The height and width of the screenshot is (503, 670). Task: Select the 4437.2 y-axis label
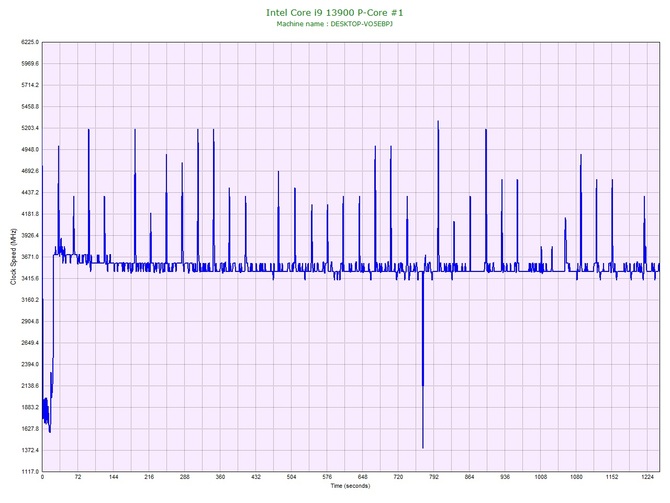coord(30,193)
